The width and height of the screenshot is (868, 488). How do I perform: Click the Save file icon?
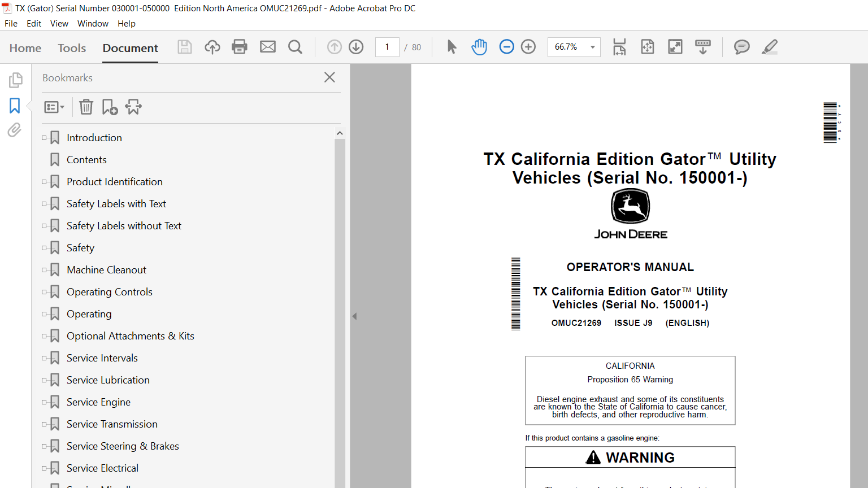tap(185, 47)
